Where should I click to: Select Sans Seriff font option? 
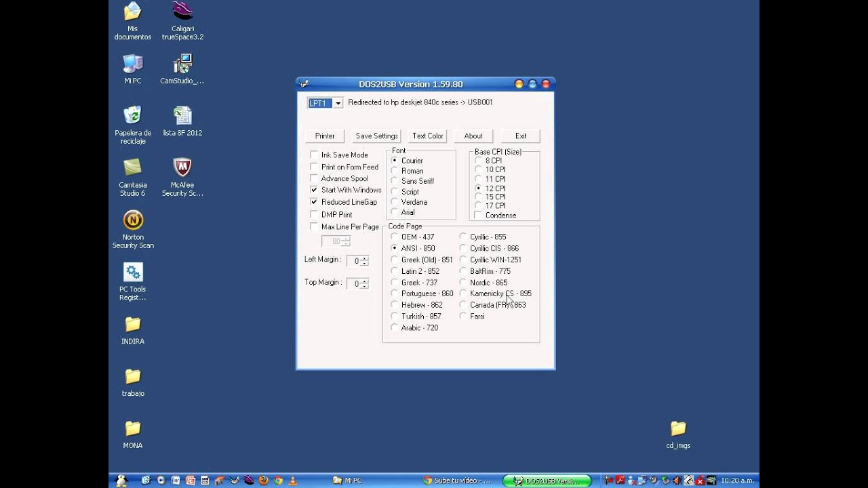(x=395, y=181)
